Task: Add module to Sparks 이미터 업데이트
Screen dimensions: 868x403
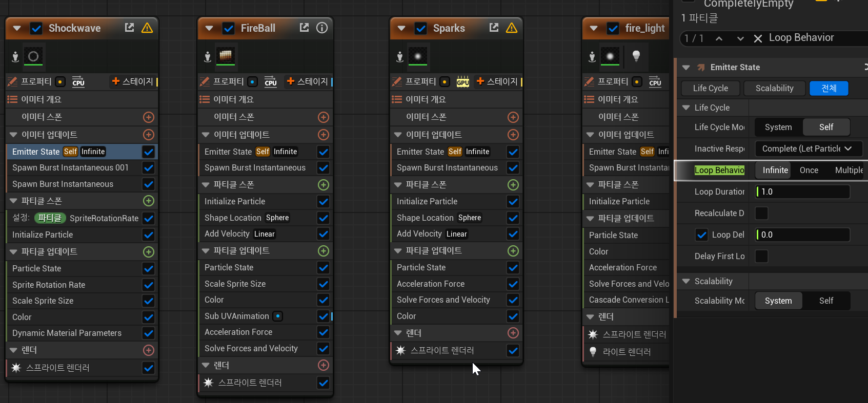Action: pyautogui.click(x=513, y=135)
